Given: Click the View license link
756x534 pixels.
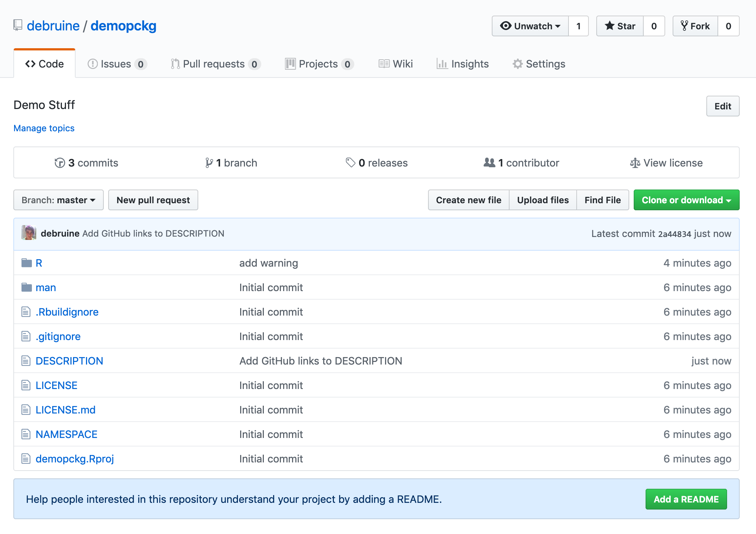Looking at the screenshot, I should pos(666,163).
